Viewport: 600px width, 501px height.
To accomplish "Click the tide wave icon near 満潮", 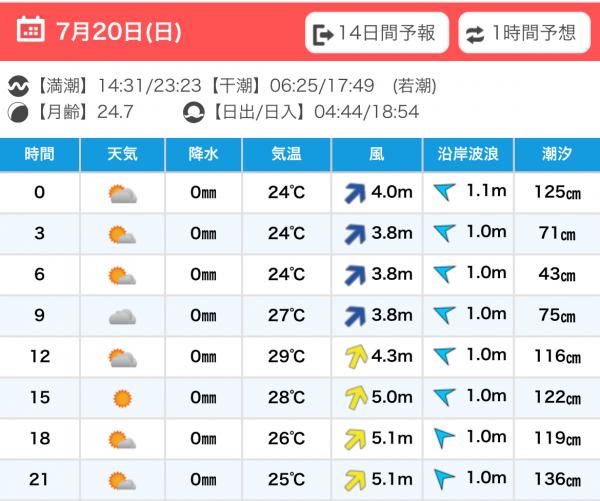I will (17, 85).
